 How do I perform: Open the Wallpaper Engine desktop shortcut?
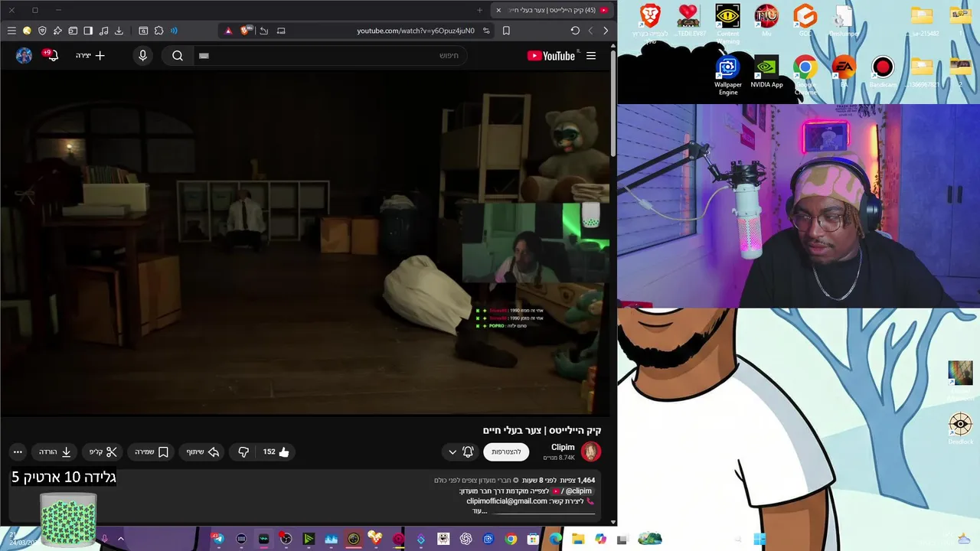coord(728,75)
